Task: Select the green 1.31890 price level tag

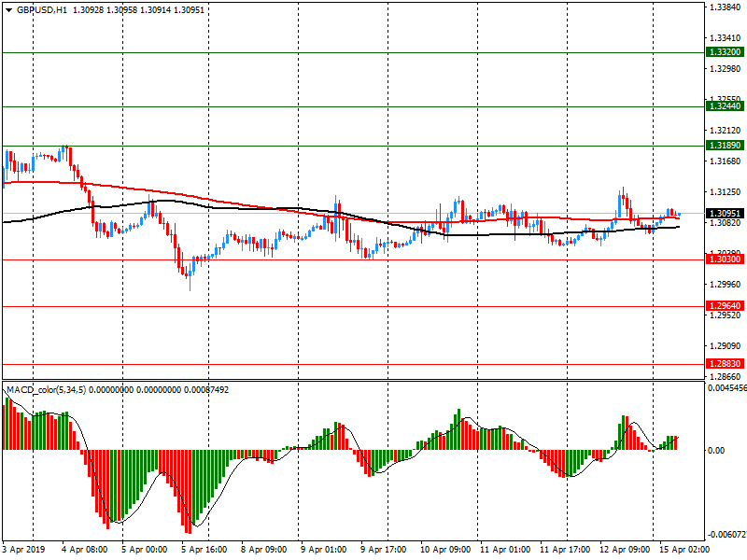Action: coord(725,146)
